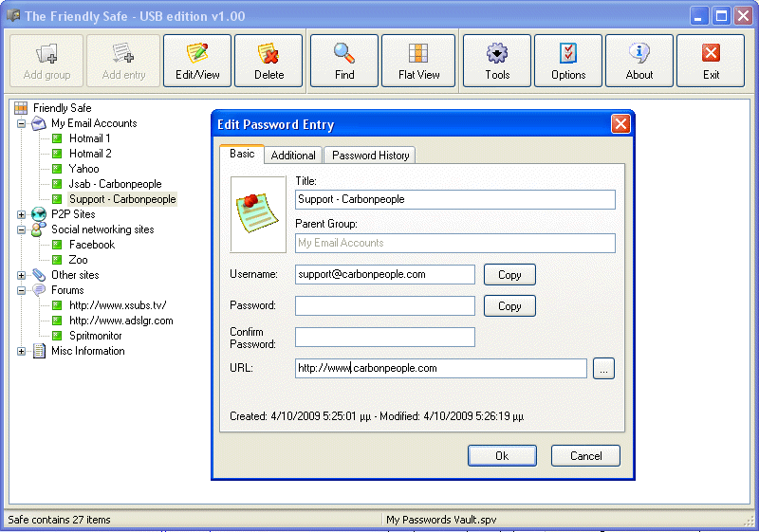Image resolution: width=759 pixels, height=532 pixels.
Task: Click the Edit/View toolbar button
Action: [x=197, y=61]
